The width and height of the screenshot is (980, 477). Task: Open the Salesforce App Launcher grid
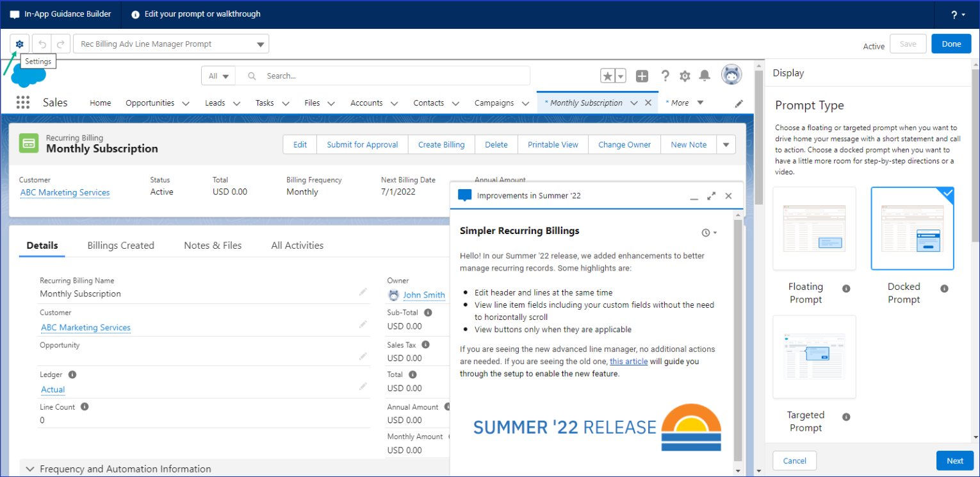pos(23,103)
